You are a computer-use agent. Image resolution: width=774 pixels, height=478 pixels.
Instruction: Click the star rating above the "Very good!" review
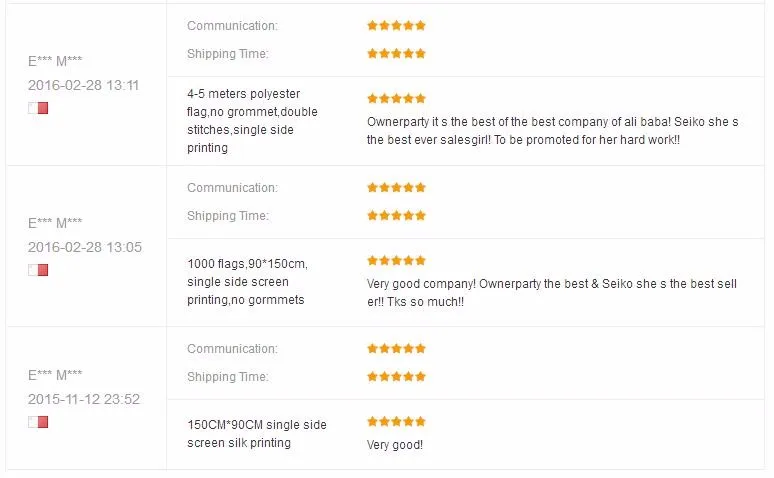(x=396, y=422)
